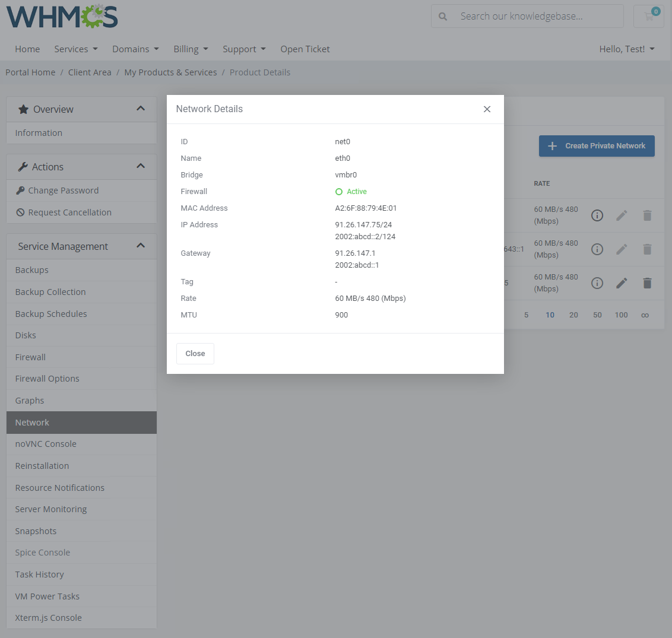Click the Change Password key icon

coord(20,190)
